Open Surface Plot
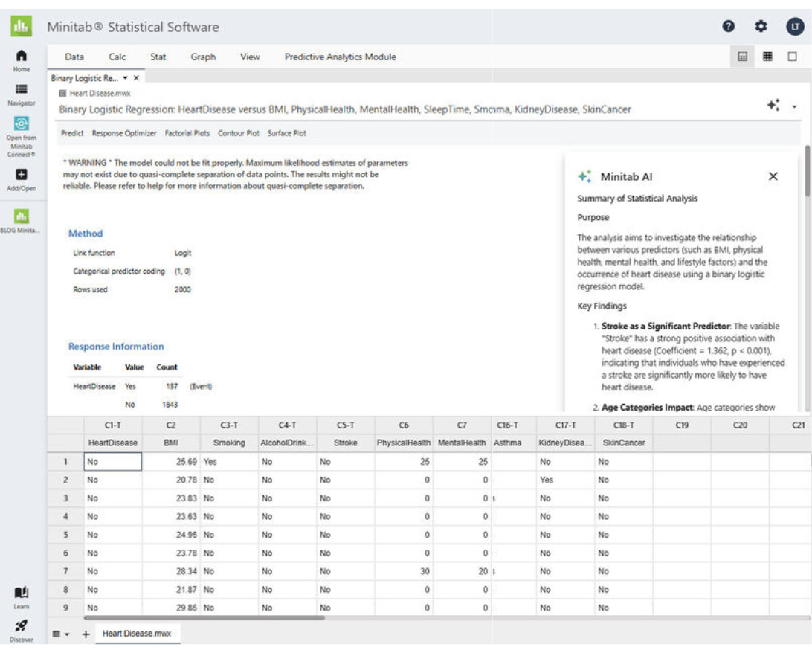 (286, 133)
